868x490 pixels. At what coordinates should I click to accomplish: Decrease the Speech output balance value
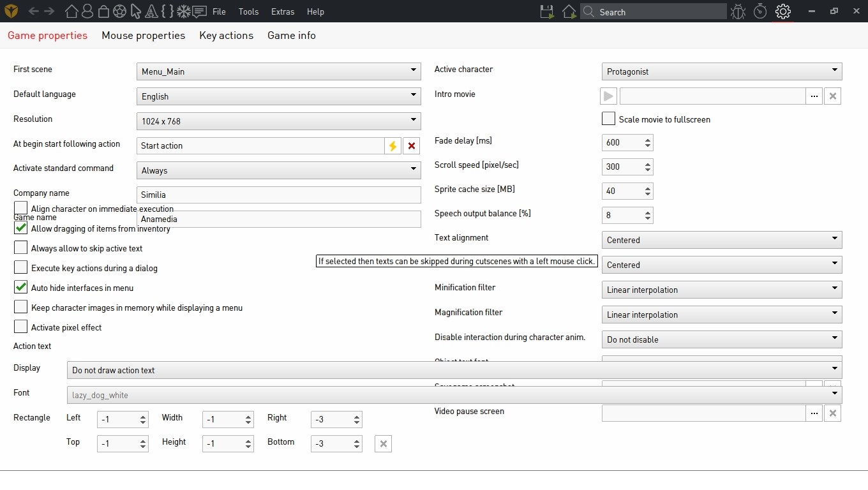click(x=648, y=219)
